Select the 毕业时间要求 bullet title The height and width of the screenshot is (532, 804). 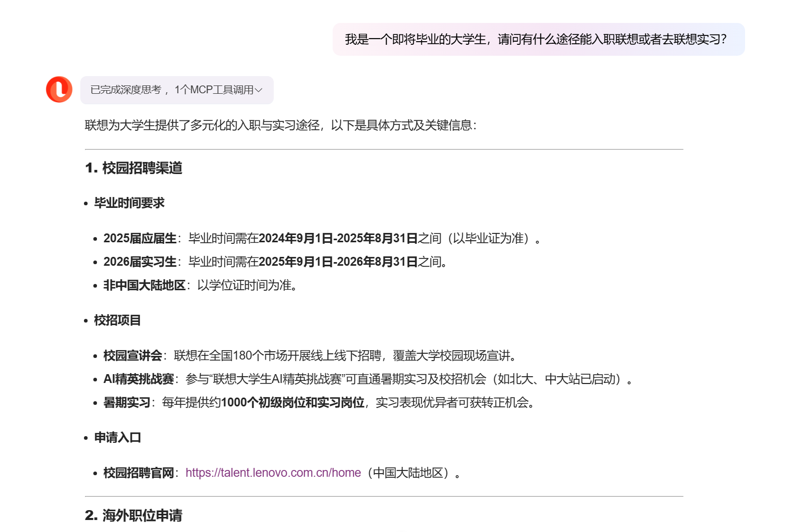click(x=129, y=203)
